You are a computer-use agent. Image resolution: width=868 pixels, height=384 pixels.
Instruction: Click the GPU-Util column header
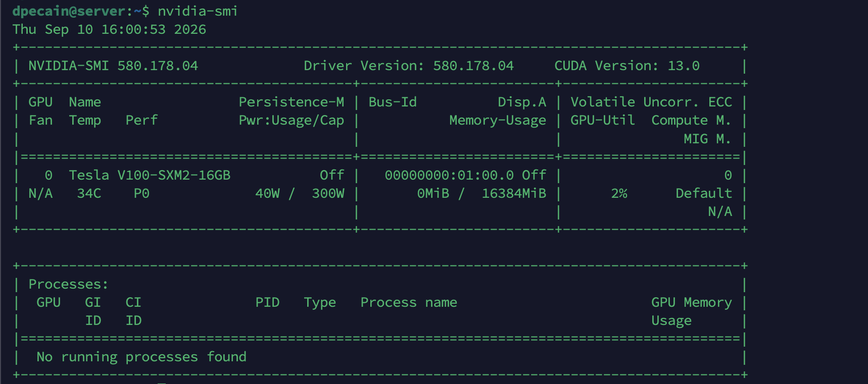coord(603,120)
